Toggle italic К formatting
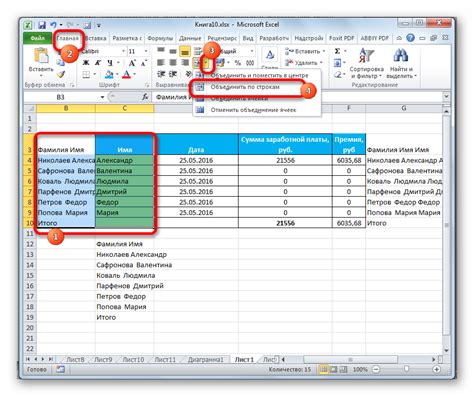Viewport: 474px width, 396px height. [98, 63]
